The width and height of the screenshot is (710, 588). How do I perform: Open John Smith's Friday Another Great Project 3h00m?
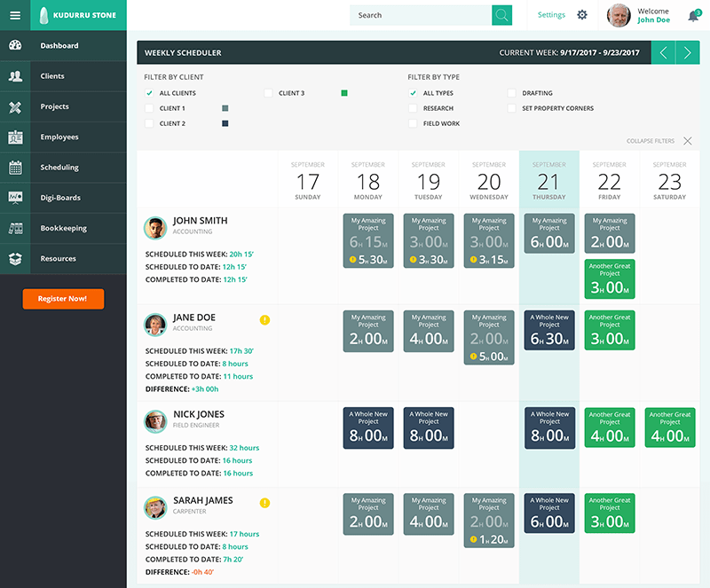click(x=610, y=278)
